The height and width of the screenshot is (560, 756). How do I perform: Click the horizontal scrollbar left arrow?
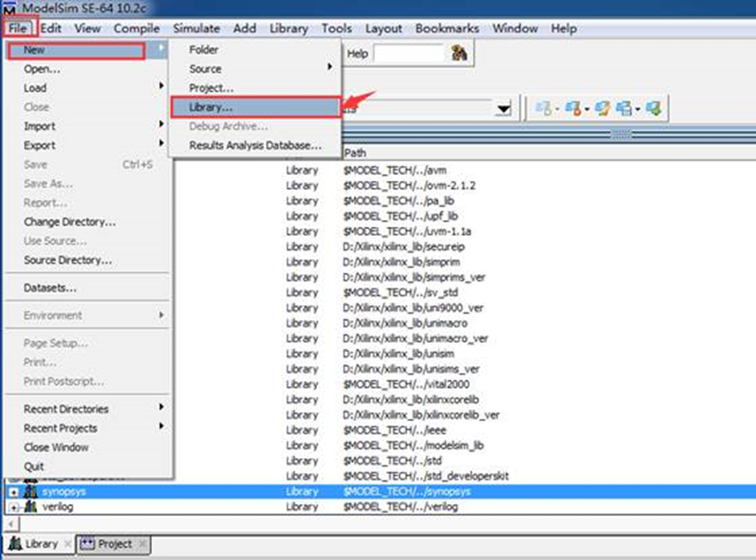click(11, 523)
